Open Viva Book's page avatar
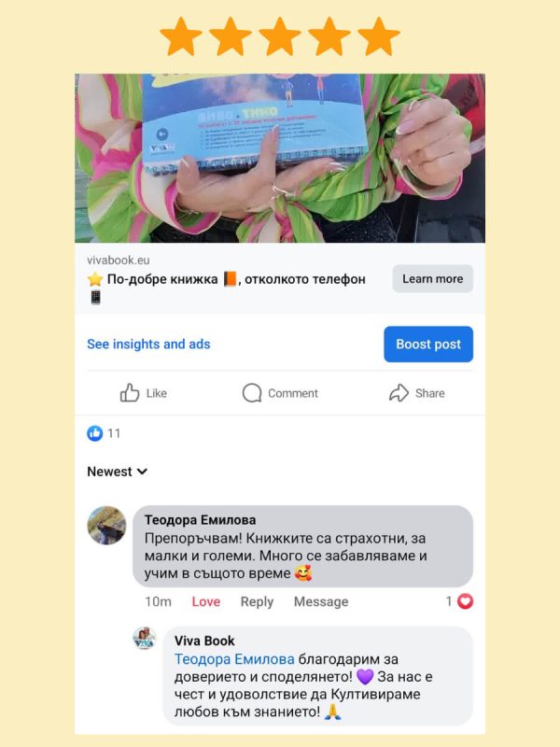The height and width of the screenshot is (747, 560). pyautogui.click(x=145, y=639)
